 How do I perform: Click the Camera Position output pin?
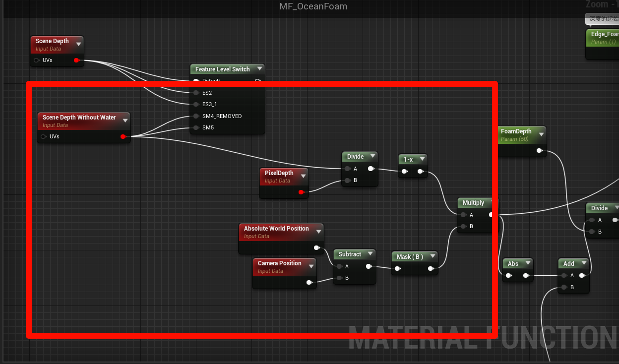pyautogui.click(x=309, y=282)
